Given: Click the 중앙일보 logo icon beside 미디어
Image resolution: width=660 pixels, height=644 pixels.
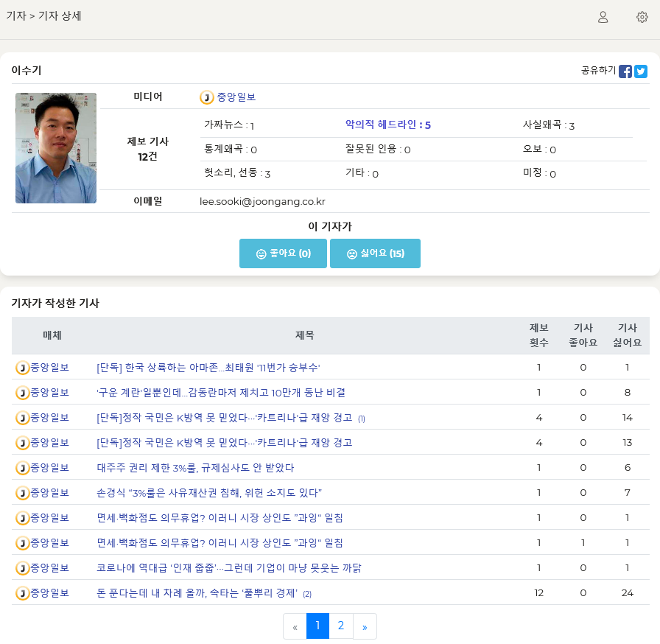Looking at the screenshot, I should [x=207, y=97].
